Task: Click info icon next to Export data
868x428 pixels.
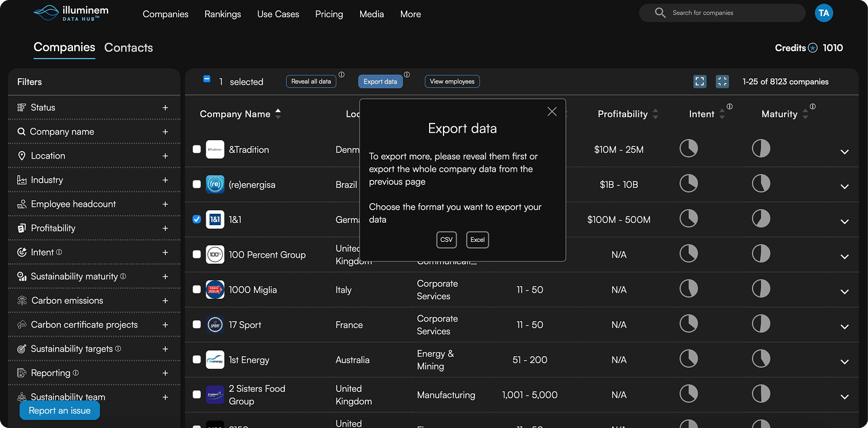Action: click(407, 75)
